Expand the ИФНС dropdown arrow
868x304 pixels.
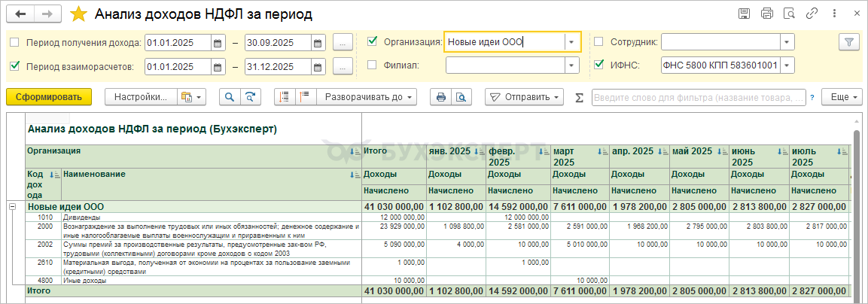coord(787,65)
